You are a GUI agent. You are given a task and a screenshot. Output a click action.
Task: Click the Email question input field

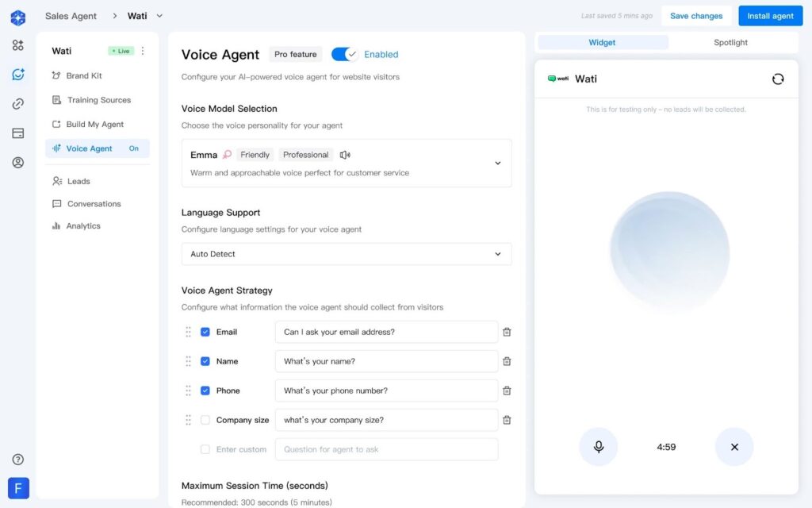386,333
